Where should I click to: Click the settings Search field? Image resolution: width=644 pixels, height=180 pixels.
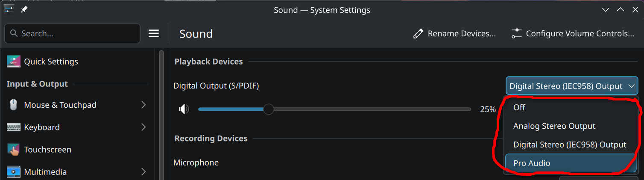click(x=77, y=33)
